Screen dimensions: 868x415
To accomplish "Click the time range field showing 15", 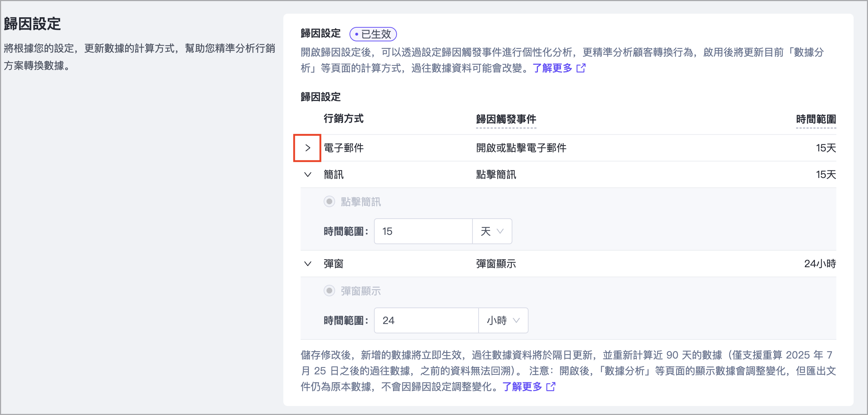I will [423, 231].
